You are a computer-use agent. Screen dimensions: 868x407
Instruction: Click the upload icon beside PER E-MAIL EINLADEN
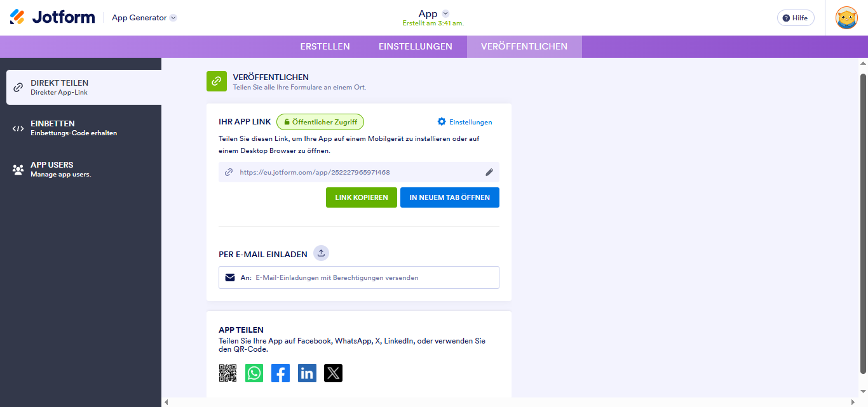pyautogui.click(x=322, y=253)
